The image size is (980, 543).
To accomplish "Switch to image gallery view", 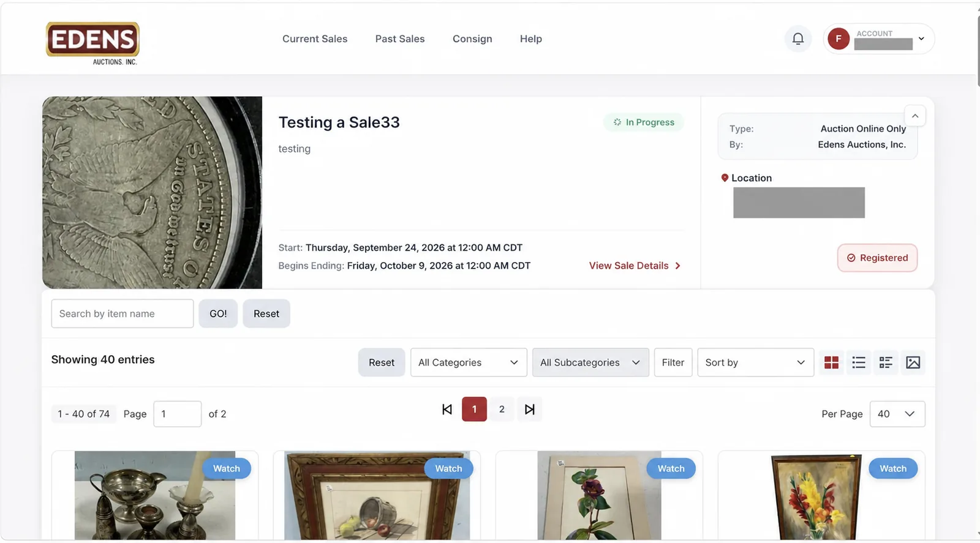I will 913,362.
